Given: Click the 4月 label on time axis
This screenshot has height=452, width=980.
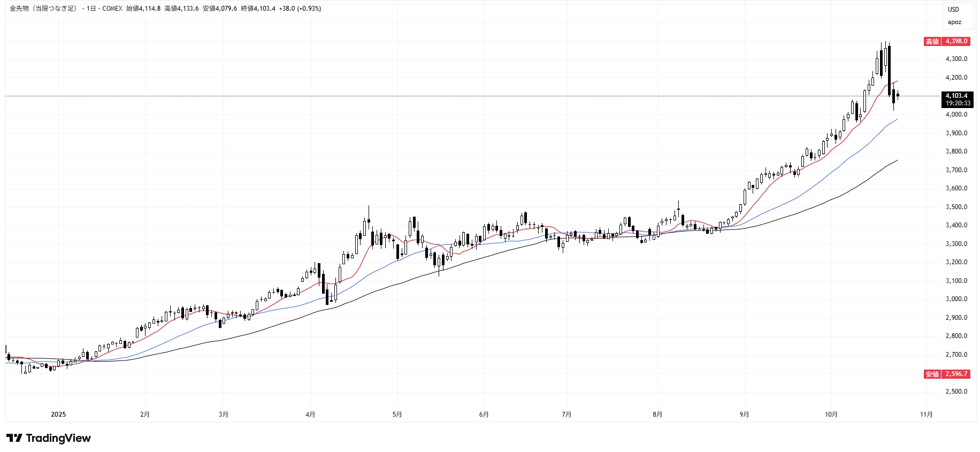Looking at the screenshot, I should click(x=310, y=415).
